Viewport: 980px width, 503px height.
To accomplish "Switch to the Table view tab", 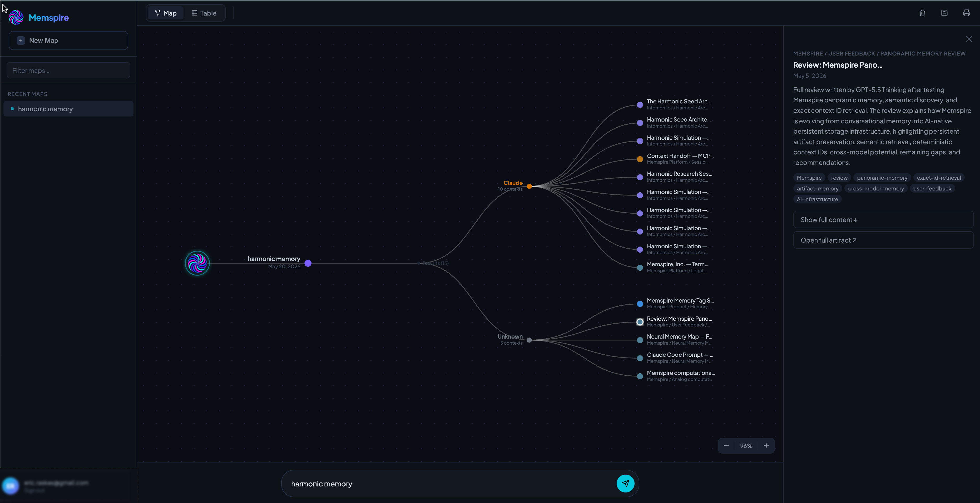I will coord(204,13).
